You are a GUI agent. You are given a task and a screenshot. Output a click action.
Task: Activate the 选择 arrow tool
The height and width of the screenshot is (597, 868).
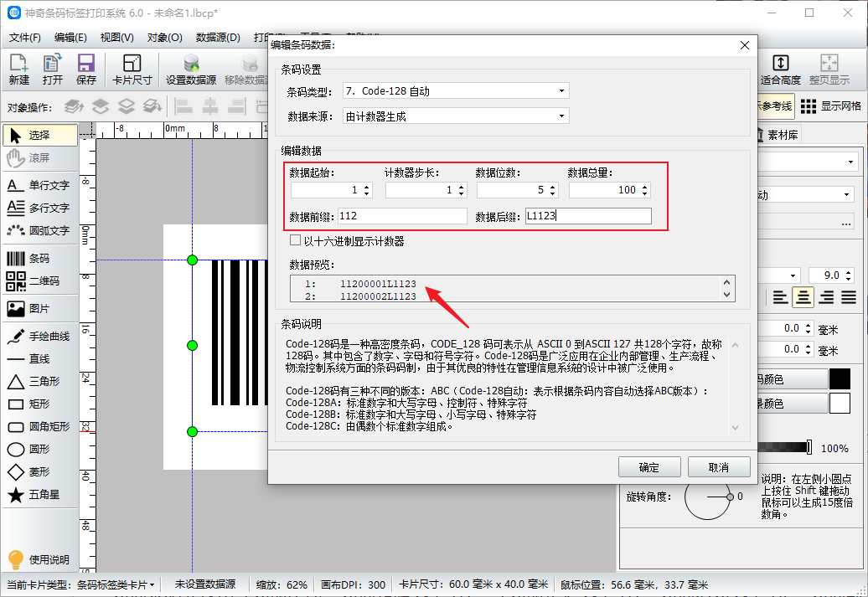coord(40,135)
